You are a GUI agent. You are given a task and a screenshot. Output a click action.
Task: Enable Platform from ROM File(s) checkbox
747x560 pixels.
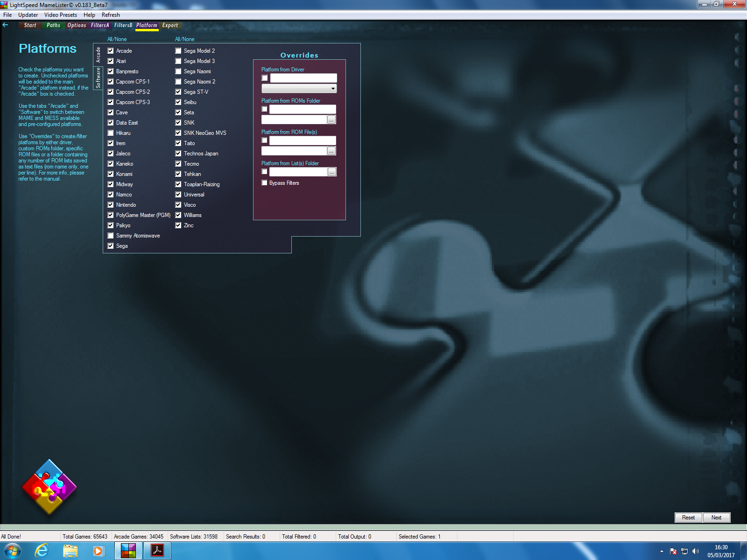click(x=265, y=140)
